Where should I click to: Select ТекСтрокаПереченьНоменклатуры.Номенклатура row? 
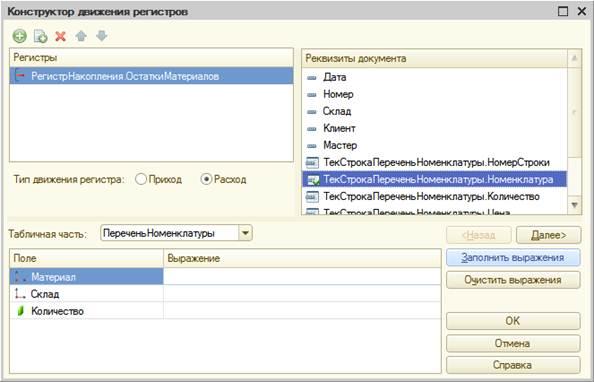click(435, 179)
